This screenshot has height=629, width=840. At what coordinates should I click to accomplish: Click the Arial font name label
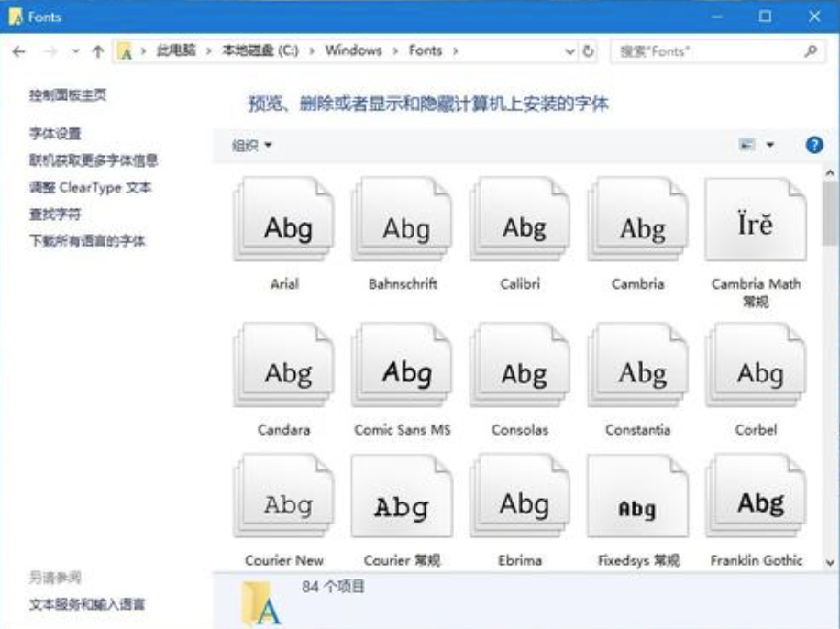pos(284,284)
